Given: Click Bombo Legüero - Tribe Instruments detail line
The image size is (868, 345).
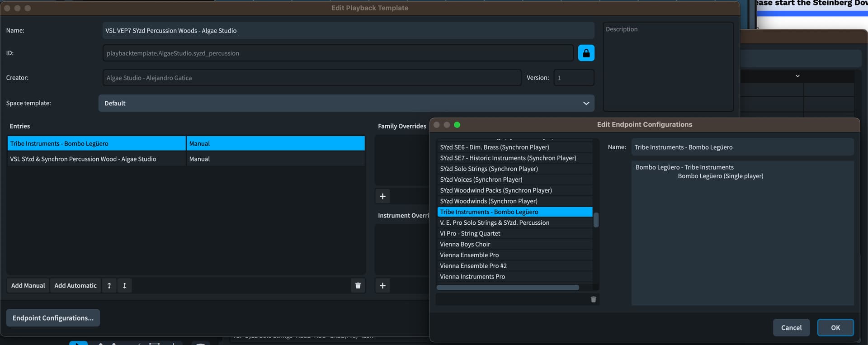Looking at the screenshot, I should coord(684,167).
